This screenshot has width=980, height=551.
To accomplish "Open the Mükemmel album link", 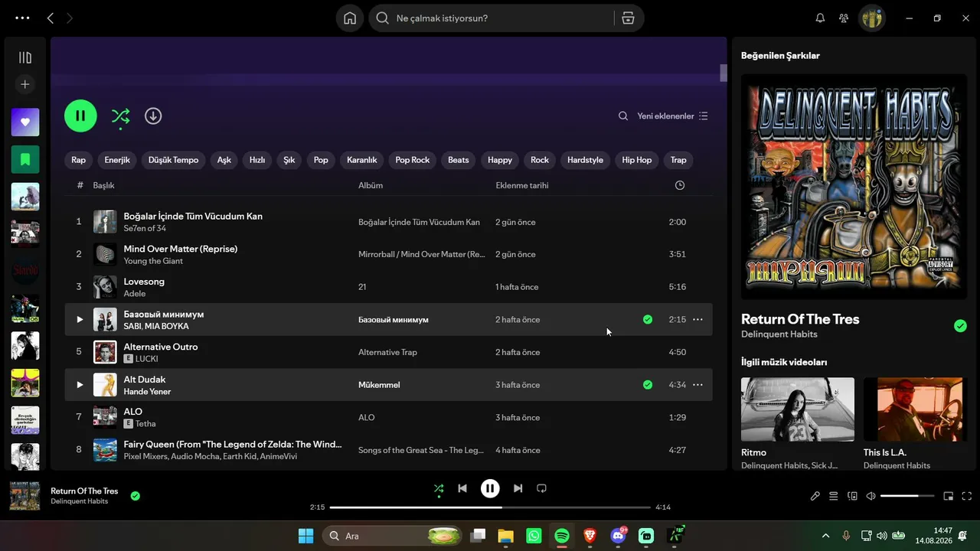I will click(x=379, y=385).
